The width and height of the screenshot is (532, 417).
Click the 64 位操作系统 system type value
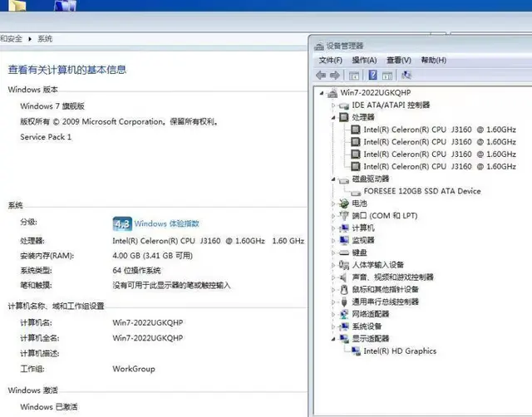136,271
